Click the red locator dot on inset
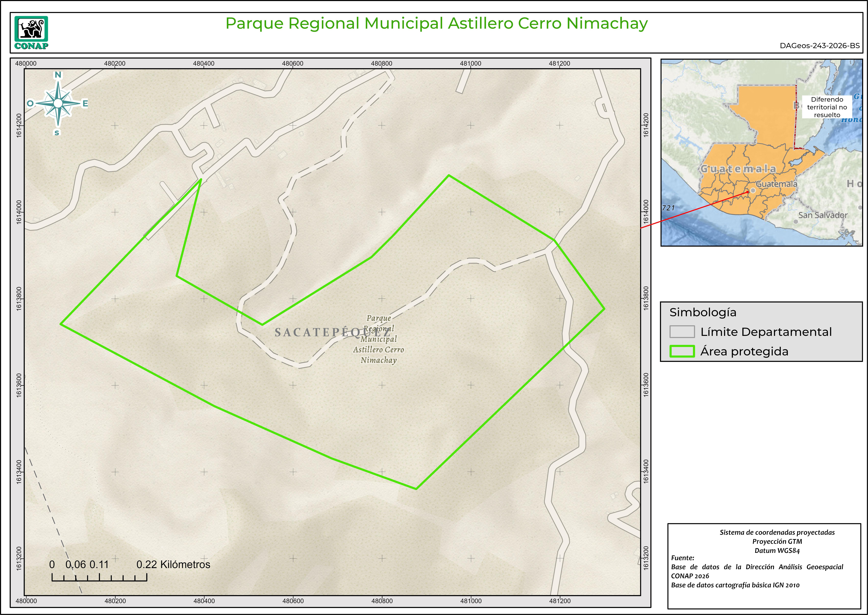 [x=748, y=192]
